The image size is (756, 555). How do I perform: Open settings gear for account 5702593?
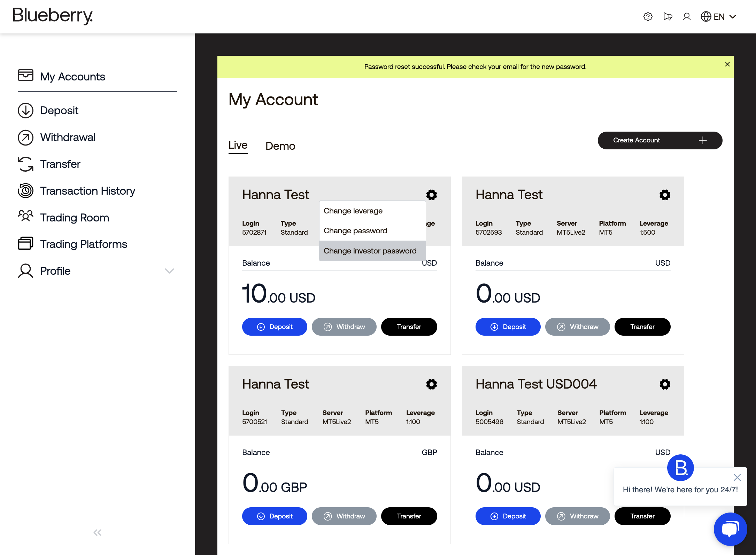click(x=665, y=195)
